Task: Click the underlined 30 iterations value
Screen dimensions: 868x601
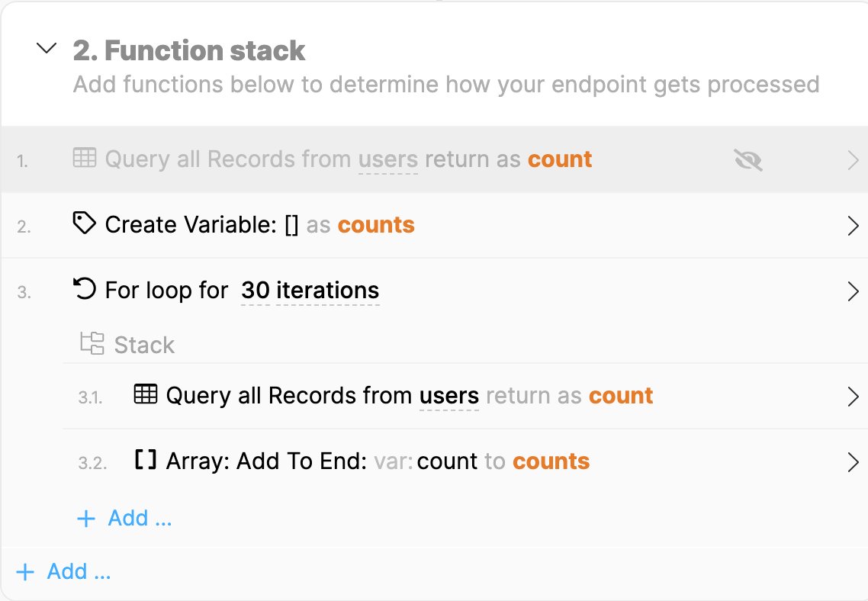Action: [310, 291]
